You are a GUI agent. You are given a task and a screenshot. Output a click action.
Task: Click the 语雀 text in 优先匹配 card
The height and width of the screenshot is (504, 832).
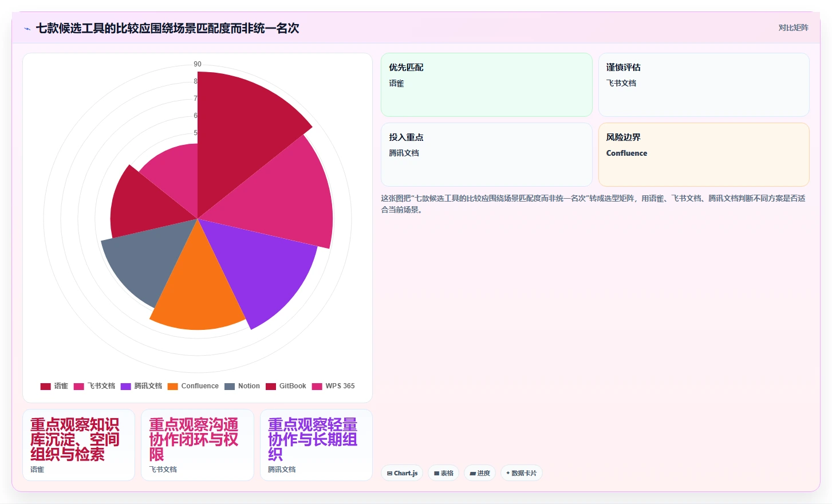click(x=396, y=83)
